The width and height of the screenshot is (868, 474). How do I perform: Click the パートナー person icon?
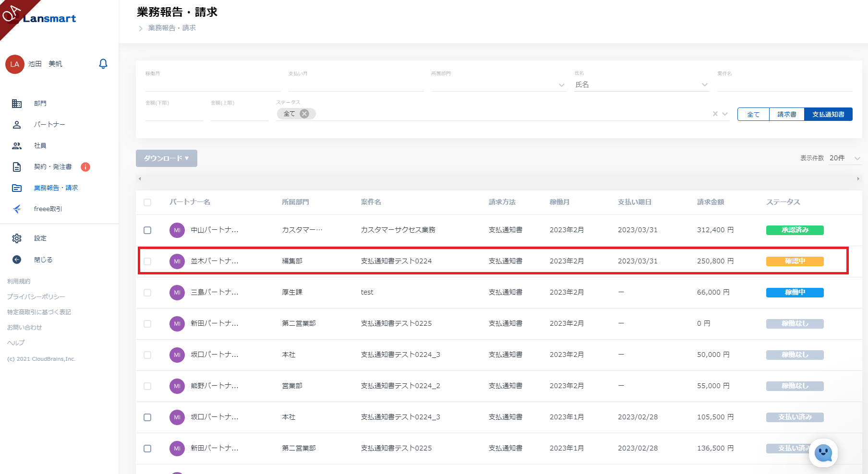[x=17, y=125]
